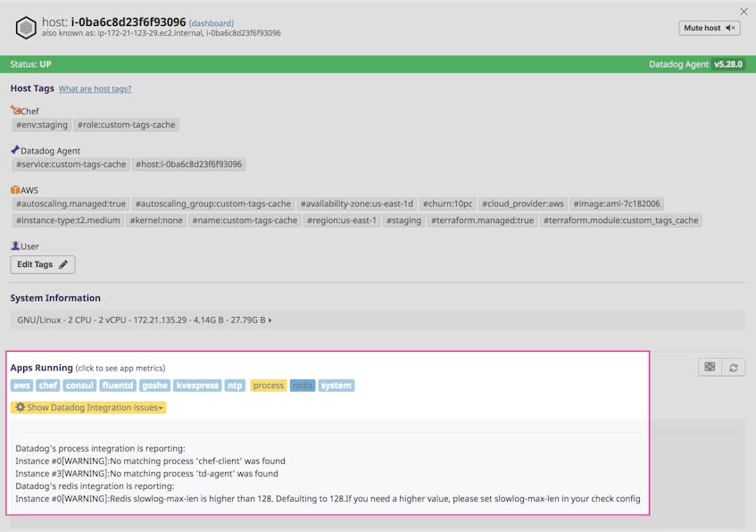Show Datadog Integration issues dropdown
Image resolution: width=756 pixels, height=532 pixels.
(x=88, y=408)
